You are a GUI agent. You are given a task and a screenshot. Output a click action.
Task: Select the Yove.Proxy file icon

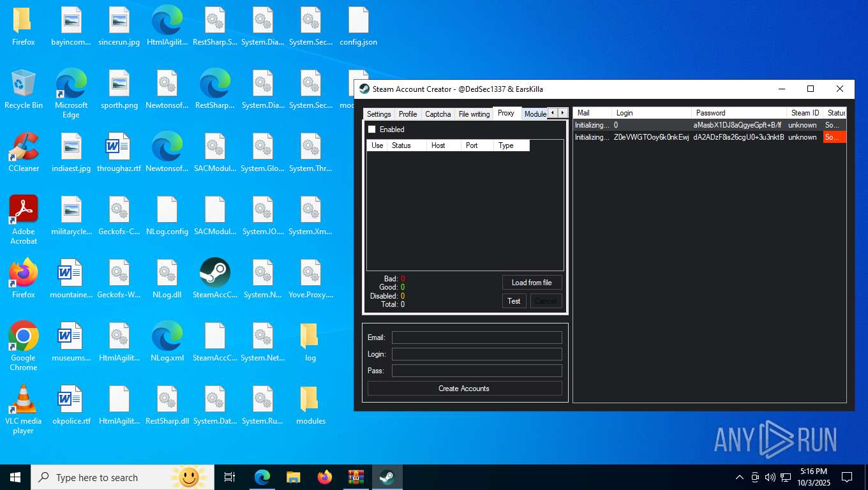311,279
